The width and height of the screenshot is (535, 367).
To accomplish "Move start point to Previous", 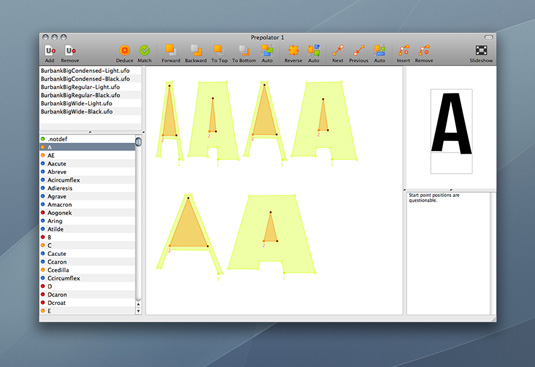I will pyautogui.click(x=359, y=50).
